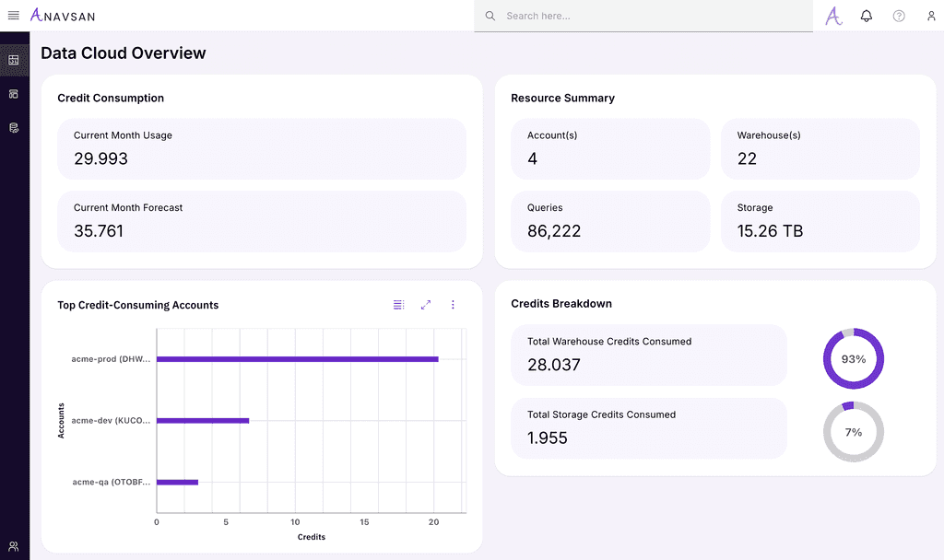Click the 'Data Cloud Overview' page title
Viewport: 944px width, 560px height.
[x=124, y=52]
